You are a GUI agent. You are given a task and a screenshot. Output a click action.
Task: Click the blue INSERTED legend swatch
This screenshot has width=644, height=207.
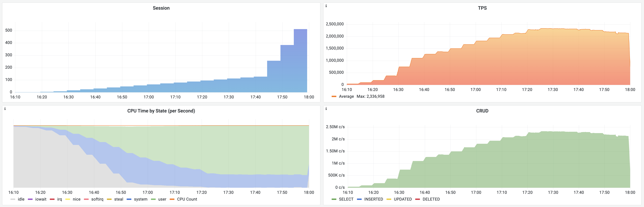point(359,199)
